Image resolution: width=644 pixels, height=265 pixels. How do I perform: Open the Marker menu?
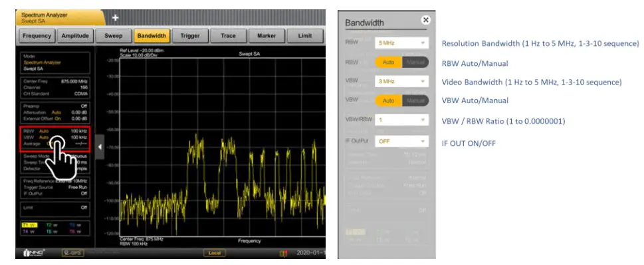click(267, 36)
